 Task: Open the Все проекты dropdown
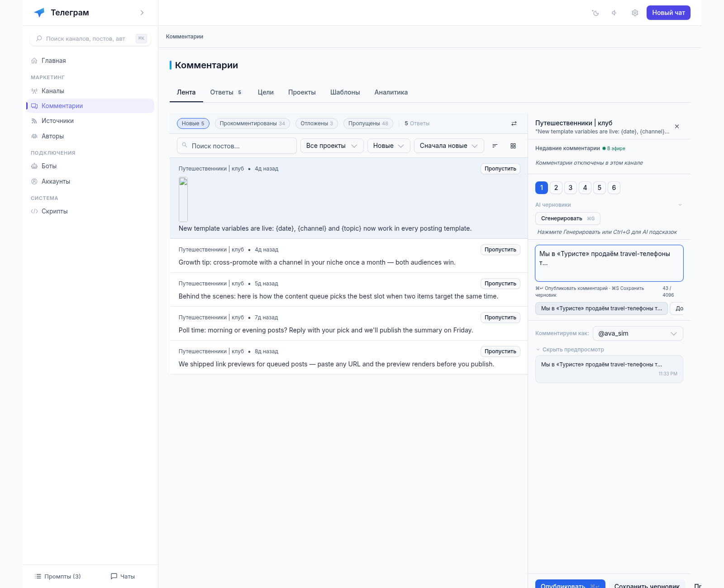[x=332, y=146]
